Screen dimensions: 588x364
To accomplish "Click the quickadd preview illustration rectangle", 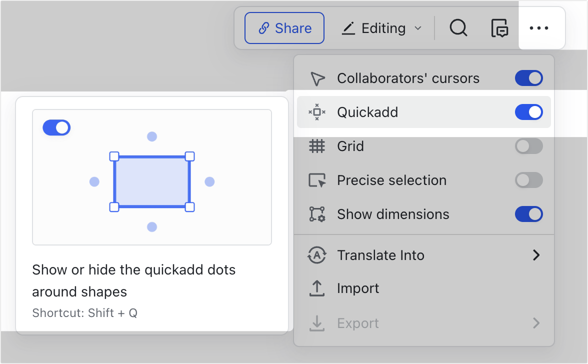I will click(152, 181).
